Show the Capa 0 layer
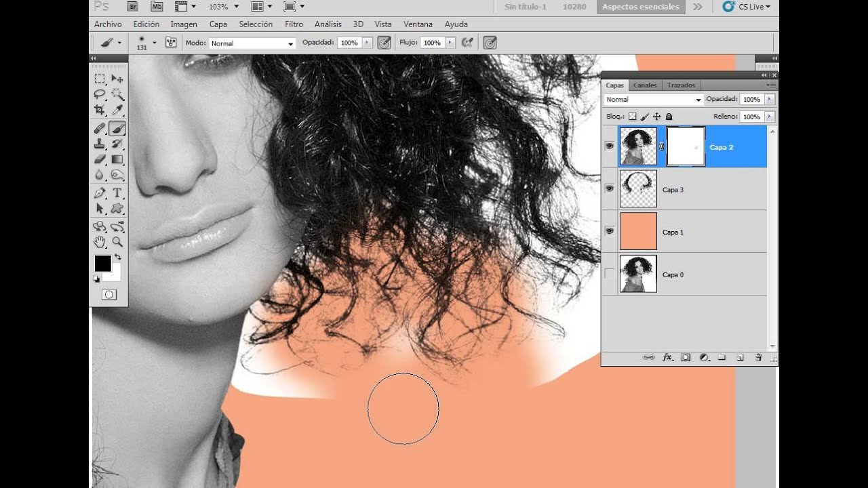The height and width of the screenshot is (488, 868). 610,274
